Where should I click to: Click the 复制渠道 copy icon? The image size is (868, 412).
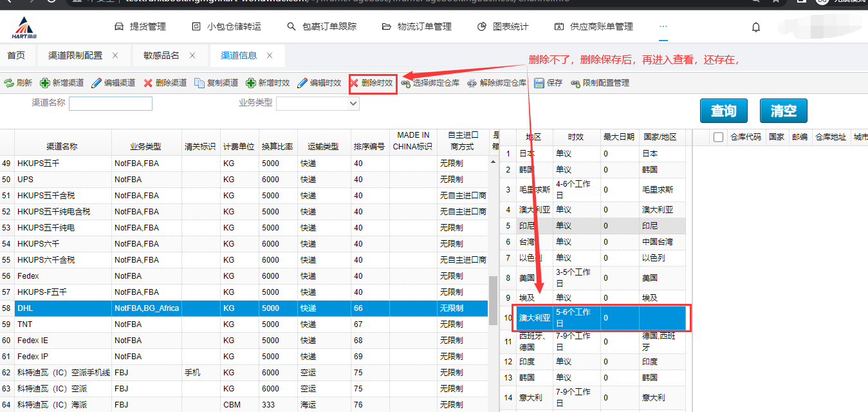coord(199,83)
